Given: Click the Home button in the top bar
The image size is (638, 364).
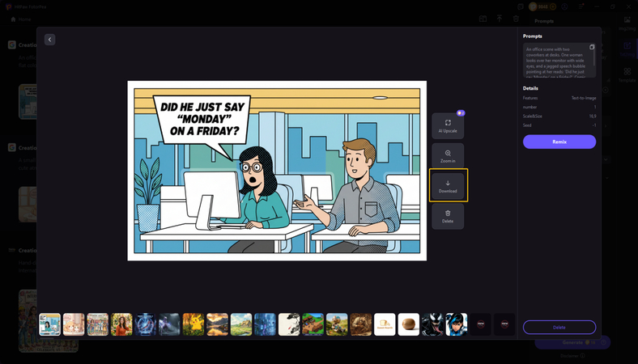Looking at the screenshot, I should tap(20, 19).
